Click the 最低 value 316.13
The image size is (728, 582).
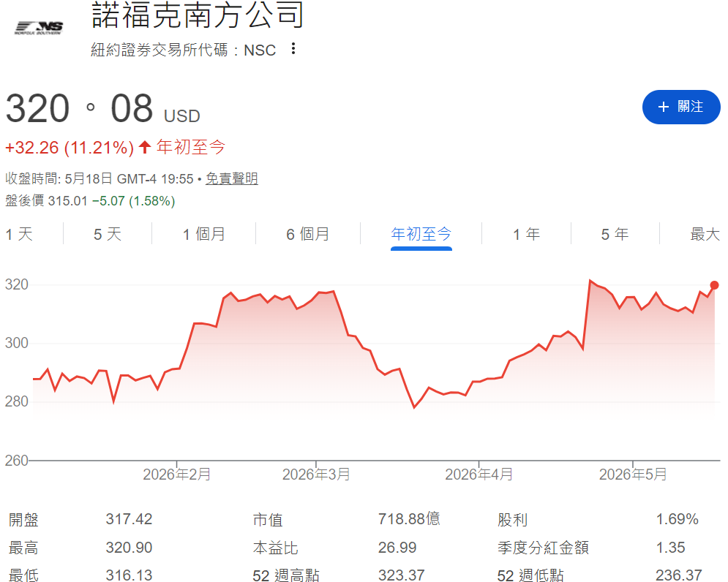[129, 575]
